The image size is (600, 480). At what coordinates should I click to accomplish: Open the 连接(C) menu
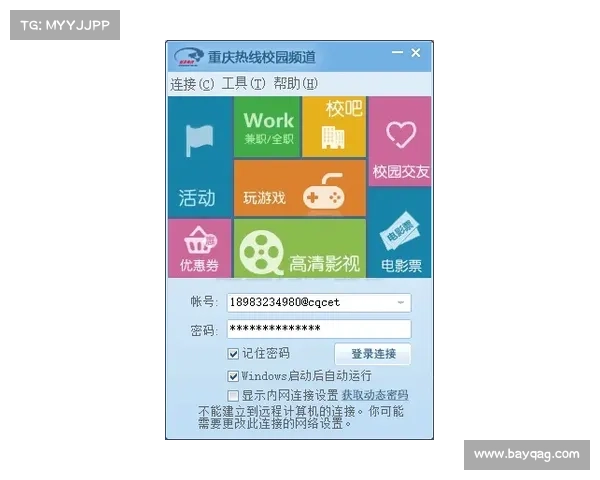(192, 84)
